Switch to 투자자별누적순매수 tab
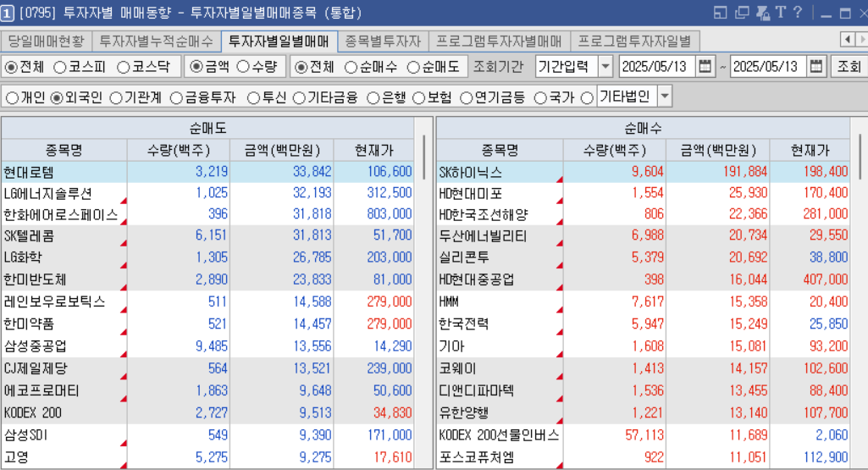This screenshot has width=868, height=470. click(x=156, y=41)
